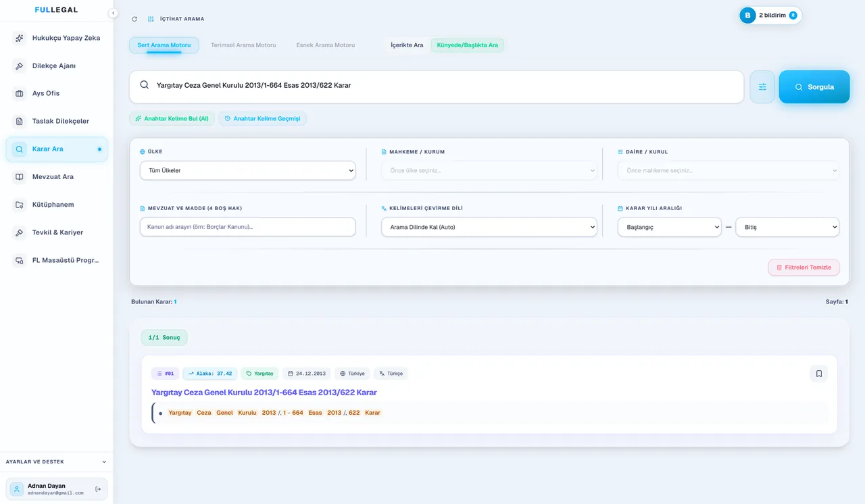The image size is (865, 504).
Task: Click the green Yargıtay tag chip
Action: [259, 374]
